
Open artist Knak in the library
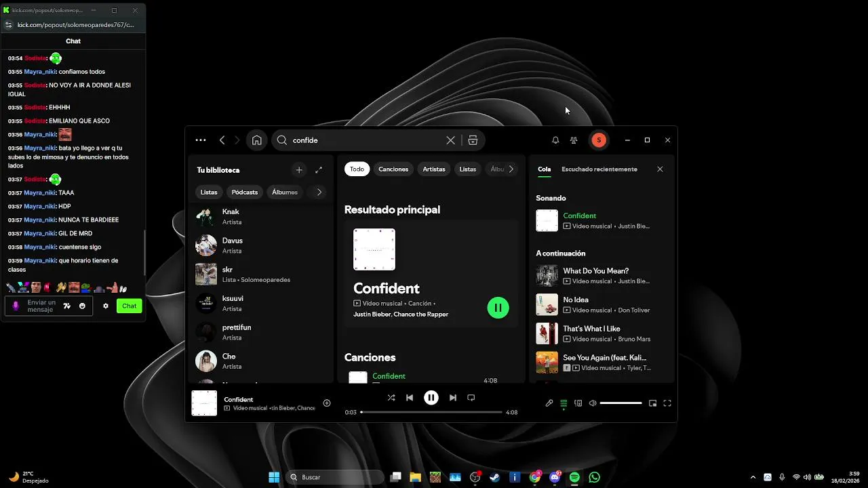tap(261, 217)
